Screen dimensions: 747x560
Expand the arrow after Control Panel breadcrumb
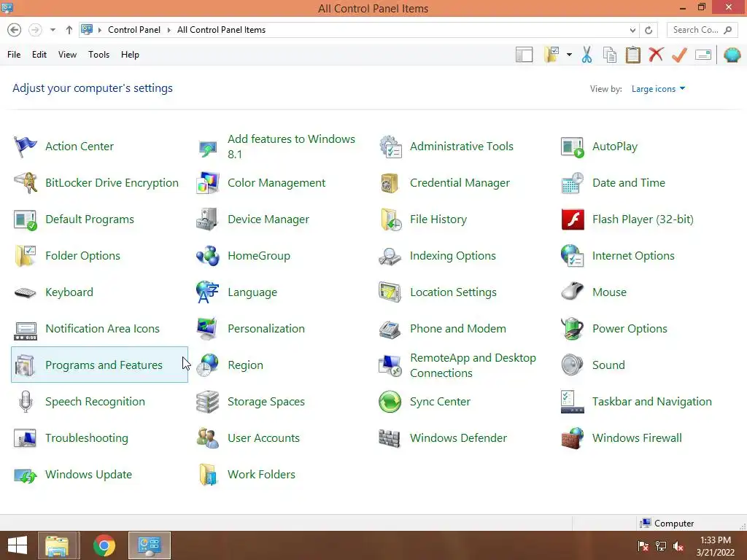(x=169, y=30)
